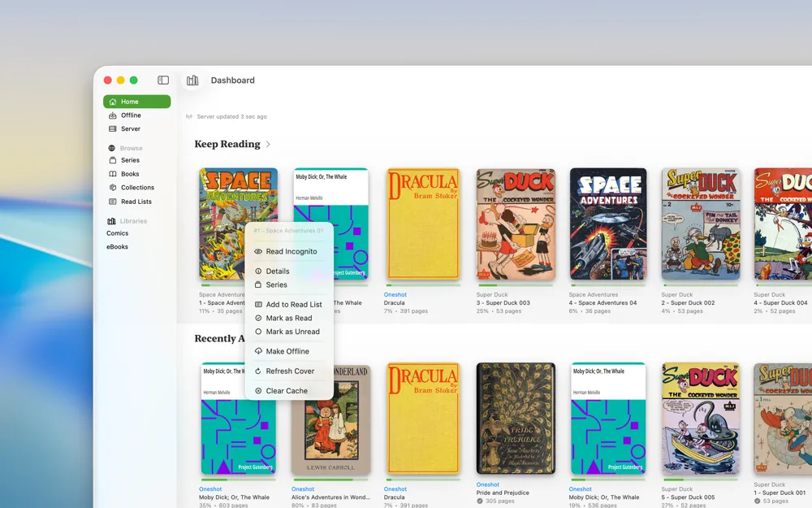Click the Books open-book icon in sidebar
The width and height of the screenshot is (812, 508).
click(x=112, y=174)
